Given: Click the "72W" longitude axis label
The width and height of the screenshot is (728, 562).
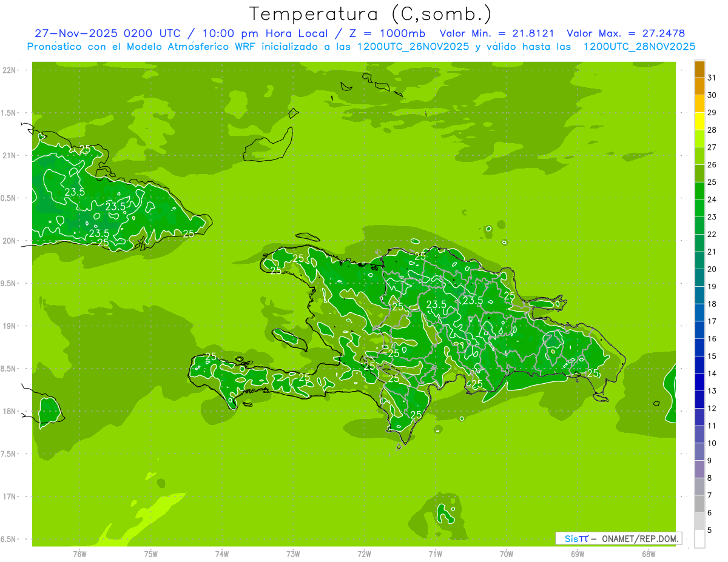Looking at the screenshot, I should click(364, 554).
